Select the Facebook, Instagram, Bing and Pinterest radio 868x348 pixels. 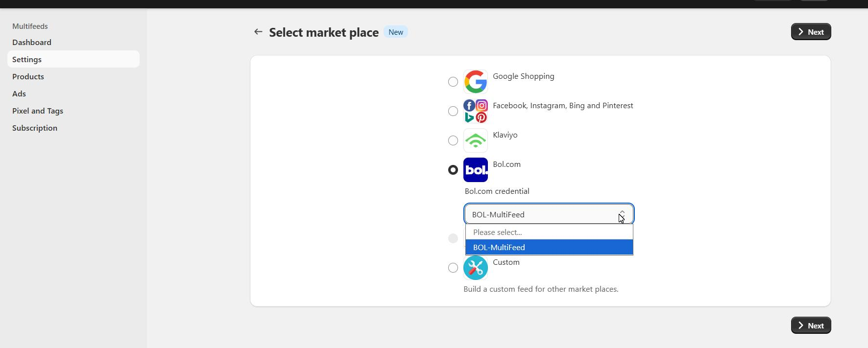[453, 111]
